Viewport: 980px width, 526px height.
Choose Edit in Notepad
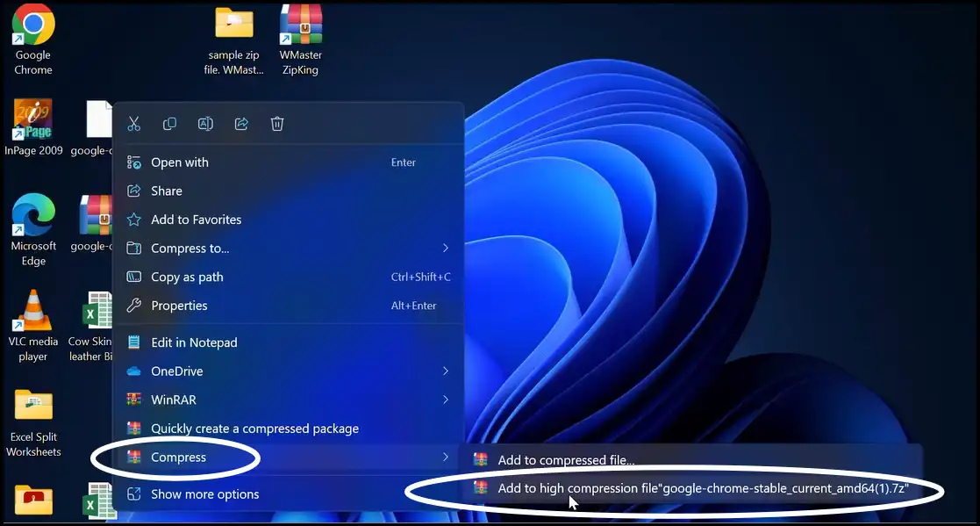288,342
